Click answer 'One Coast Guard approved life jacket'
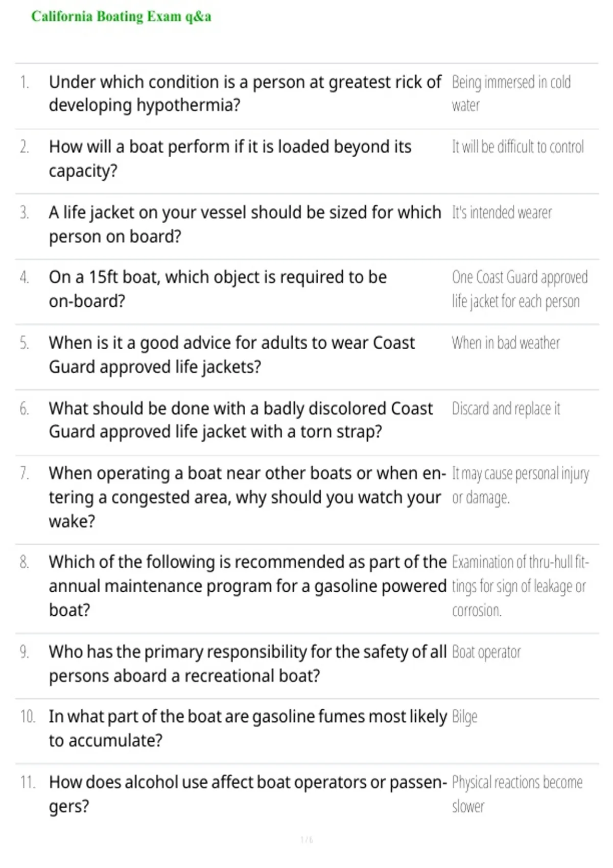613x868 pixels. (x=520, y=290)
